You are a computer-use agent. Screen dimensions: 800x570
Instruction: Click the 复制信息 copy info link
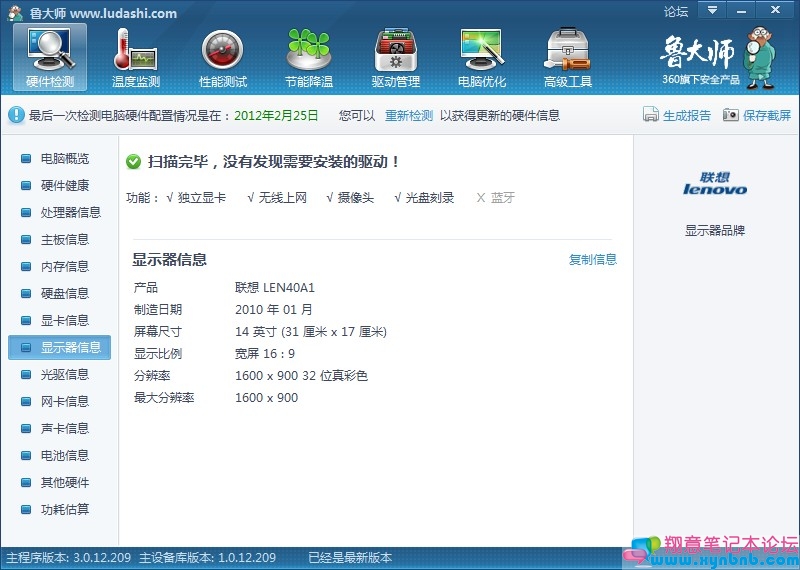click(593, 260)
